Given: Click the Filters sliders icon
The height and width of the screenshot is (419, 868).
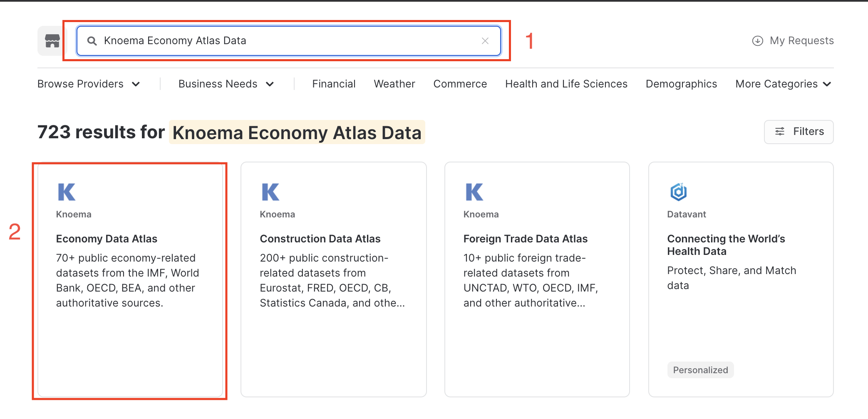Looking at the screenshot, I should 779,132.
